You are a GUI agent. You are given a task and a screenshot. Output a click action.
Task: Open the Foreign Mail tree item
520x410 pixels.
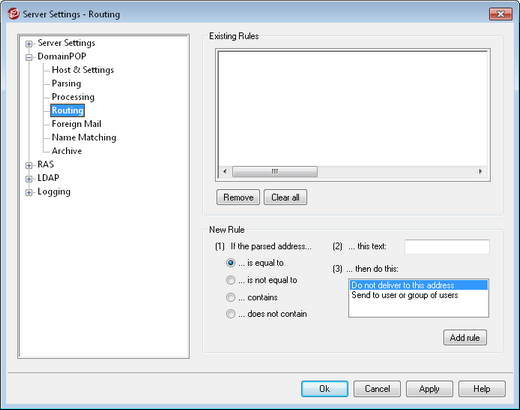(x=76, y=124)
